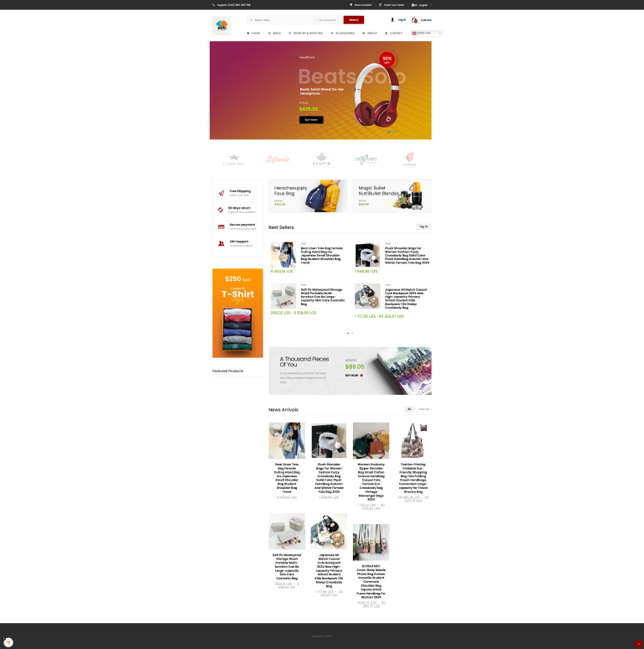Image resolution: width=644 pixels, height=649 pixels.
Task: Click Buy Now on the headphone banner
Action: 311,120
